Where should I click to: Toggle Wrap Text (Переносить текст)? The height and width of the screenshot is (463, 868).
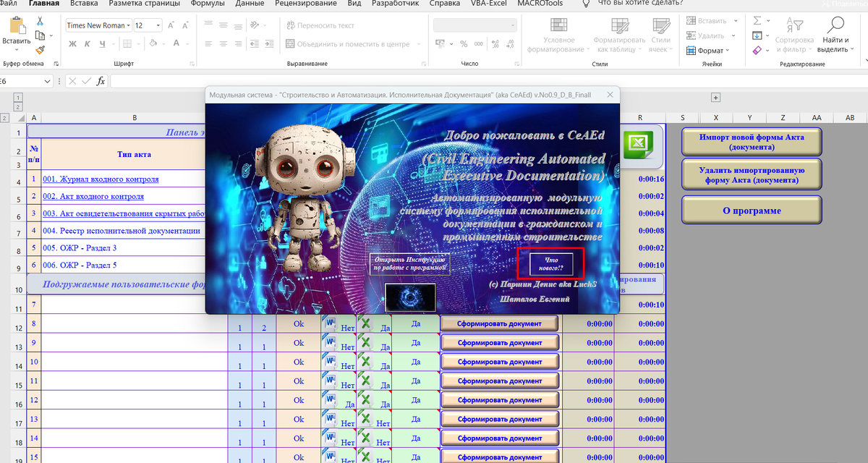coord(321,25)
